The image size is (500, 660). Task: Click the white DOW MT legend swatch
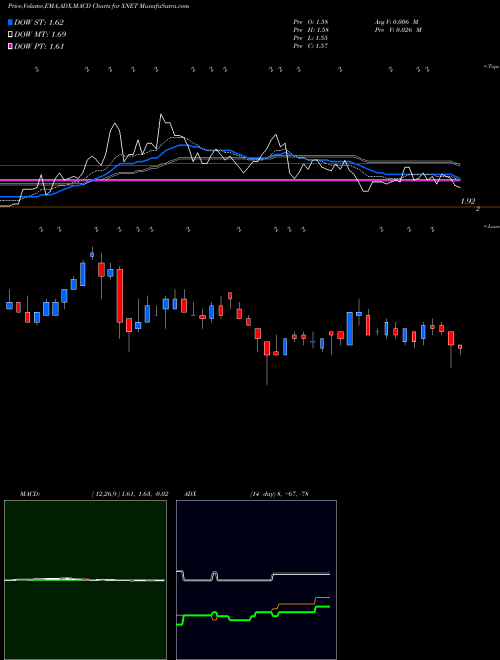coord(11,35)
